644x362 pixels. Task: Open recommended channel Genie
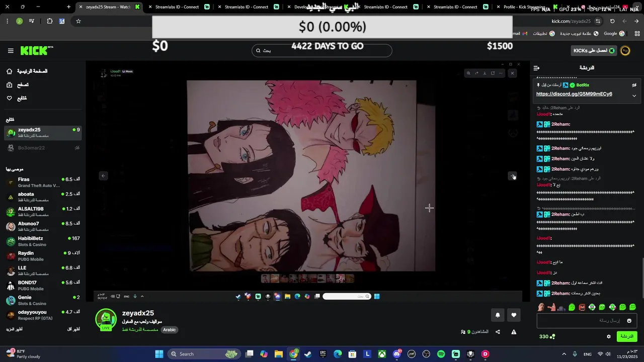click(x=43, y=300)
